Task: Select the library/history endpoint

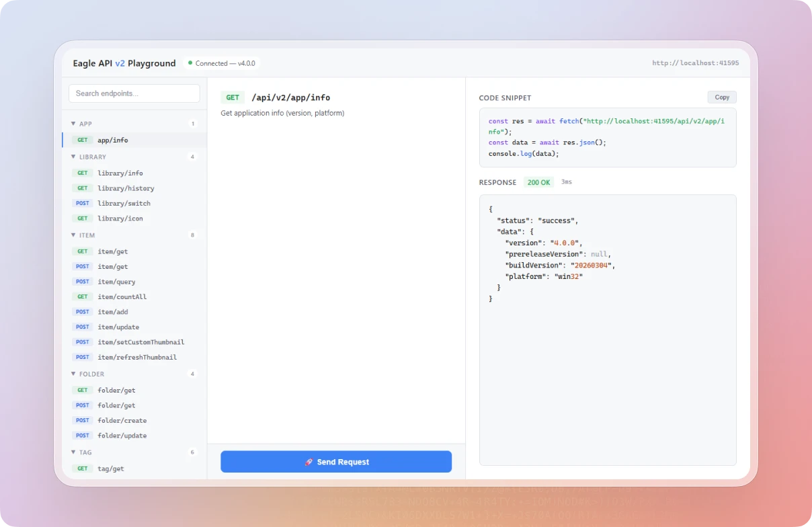Action: (x=125, y=188)
